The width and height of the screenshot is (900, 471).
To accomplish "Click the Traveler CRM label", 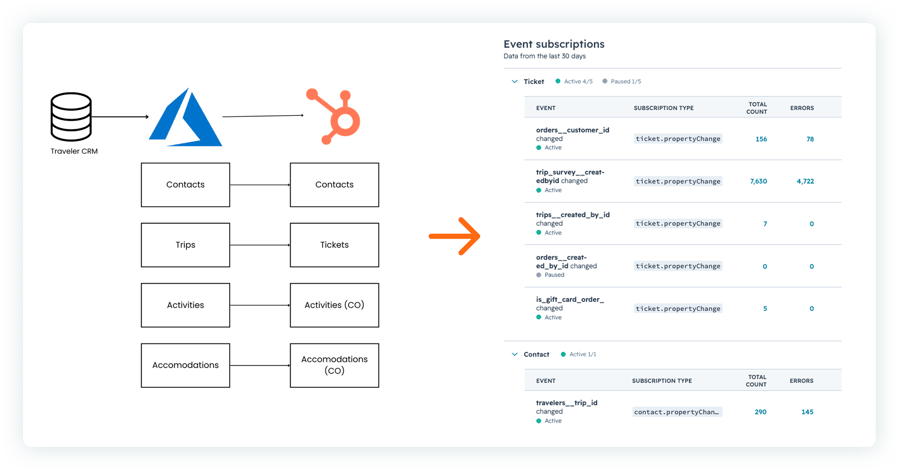I will click(74, 151).
